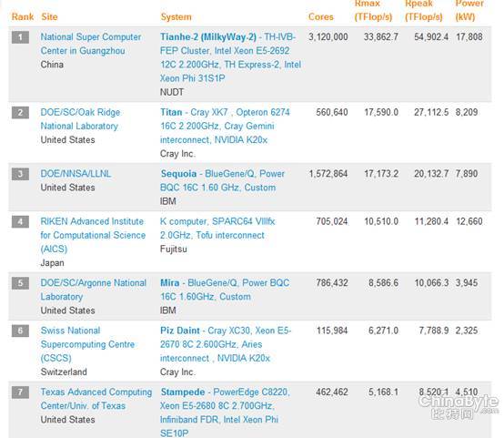Image resolution: width=504 pixels, height=438 pixels.
Task: Select the Rpeak value 20,132.7
Action: 431,174
